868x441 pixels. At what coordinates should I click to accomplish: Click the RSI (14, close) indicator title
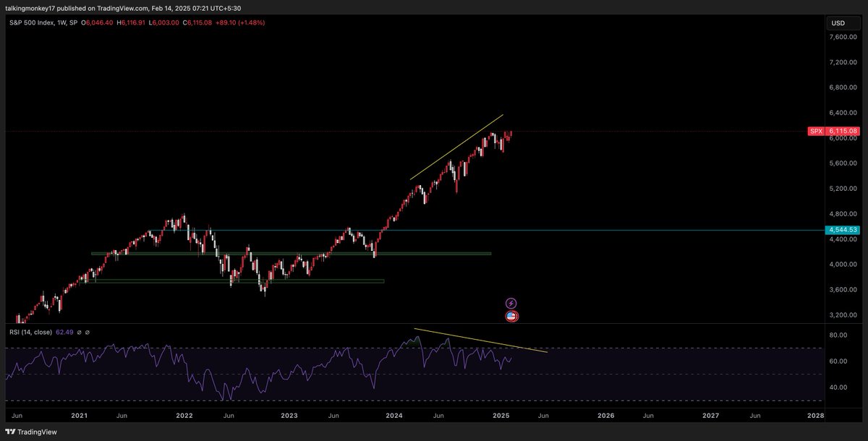pos(31,333)
